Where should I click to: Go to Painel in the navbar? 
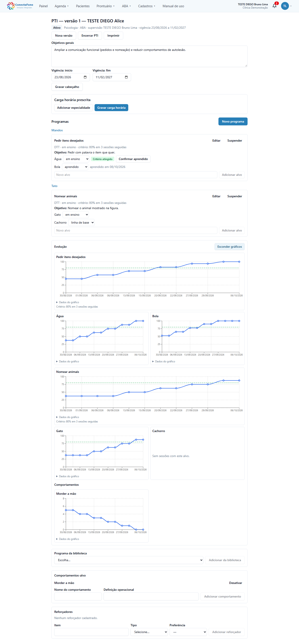click(43, 6)
